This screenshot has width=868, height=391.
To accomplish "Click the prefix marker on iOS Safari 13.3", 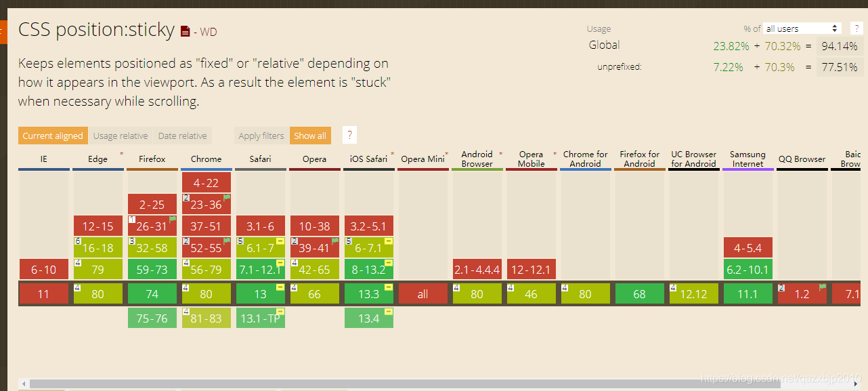I will [389, 287].
